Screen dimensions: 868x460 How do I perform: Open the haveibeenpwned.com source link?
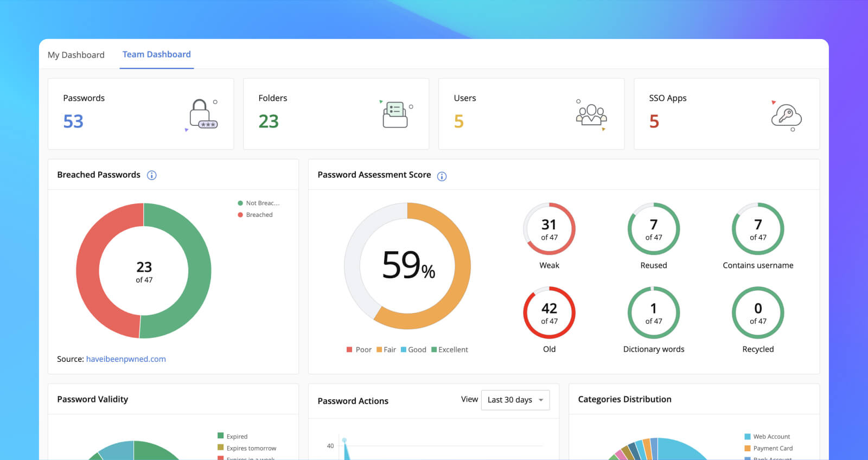(126, 359)
